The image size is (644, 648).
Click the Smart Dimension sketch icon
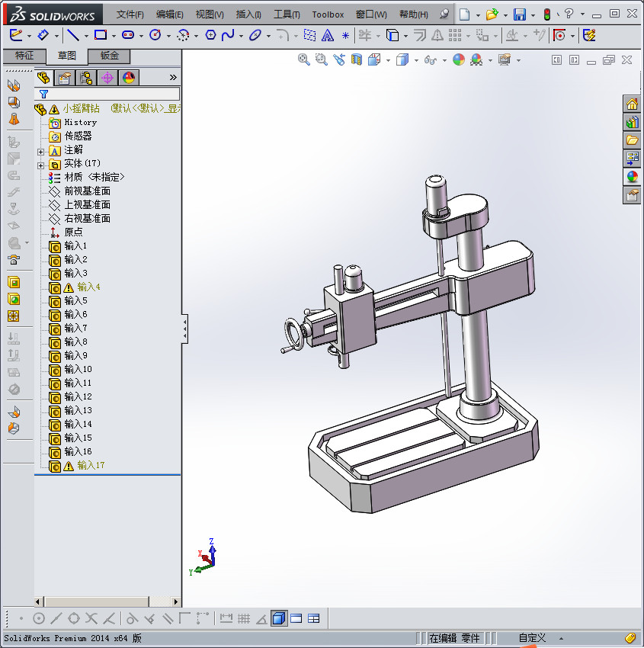click(x=43, y=35)
